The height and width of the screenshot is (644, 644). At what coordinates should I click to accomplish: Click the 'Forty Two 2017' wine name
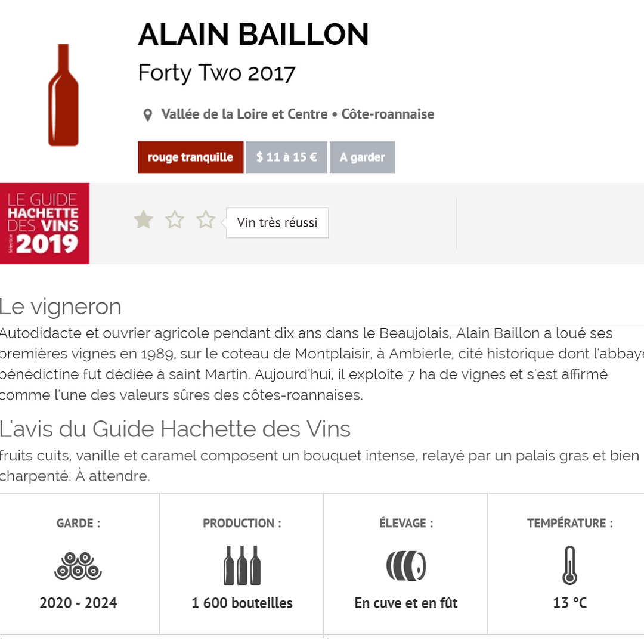[217, 73]
